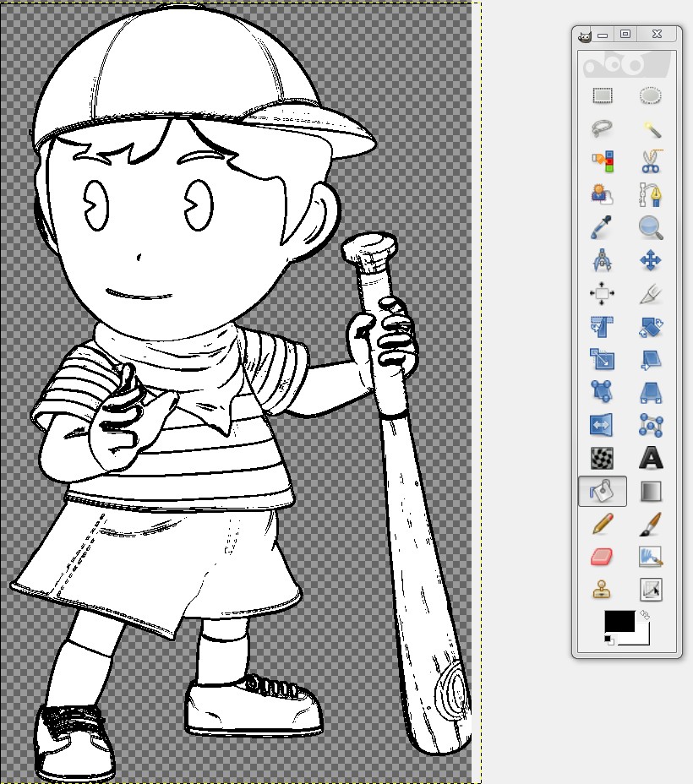Activate the Perspective tool

point(650,393)
